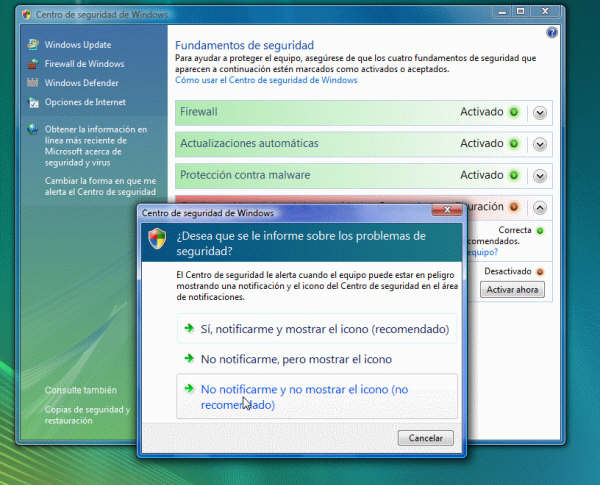600x485 pixels.
Task: Click the Opciones de Internet icon
Action: 33,102
